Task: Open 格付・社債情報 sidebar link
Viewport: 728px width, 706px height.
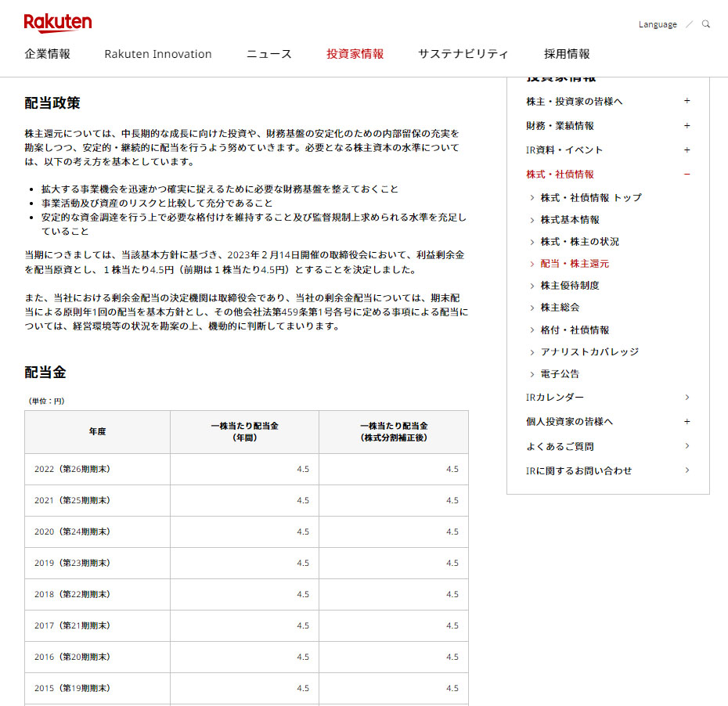Action: [575, 330]
